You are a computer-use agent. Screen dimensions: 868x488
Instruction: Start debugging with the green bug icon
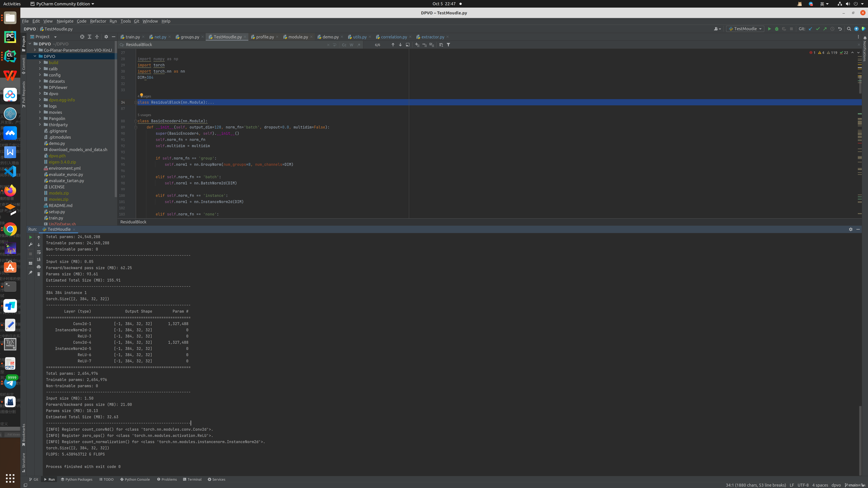click(x=777, y=29)
